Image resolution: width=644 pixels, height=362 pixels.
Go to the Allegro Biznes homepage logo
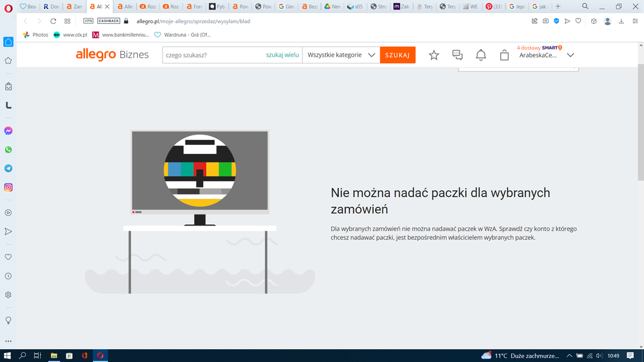point(112,55)
